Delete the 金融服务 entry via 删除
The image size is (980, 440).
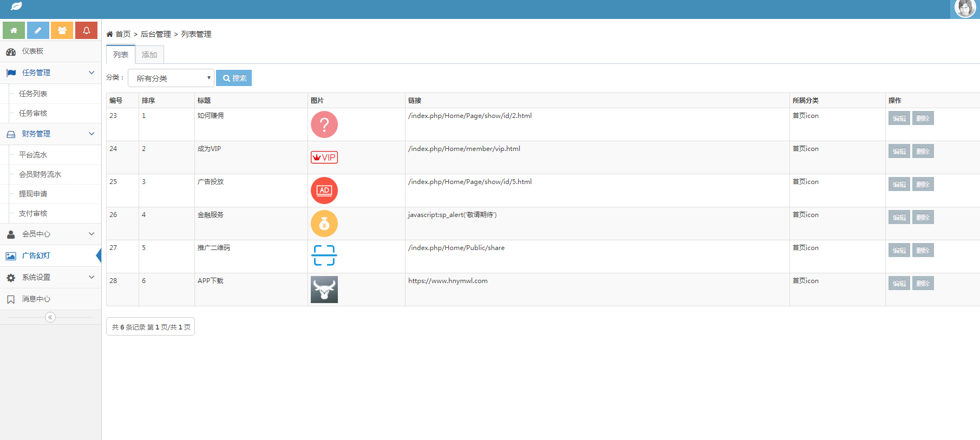[923, 217]
